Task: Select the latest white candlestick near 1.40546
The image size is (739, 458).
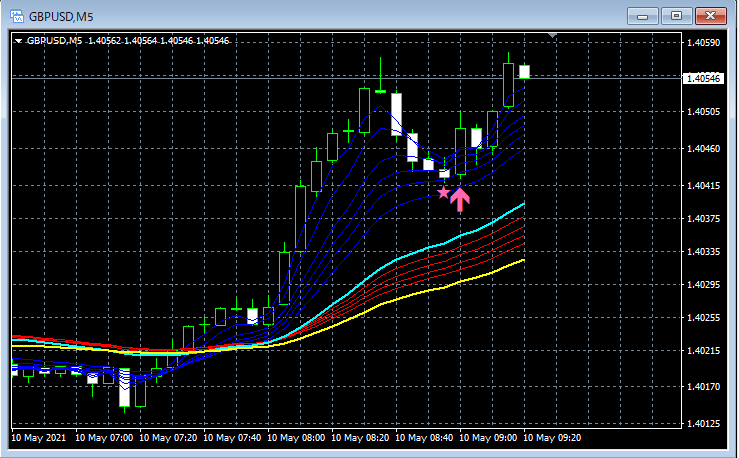Action: click(x=525, y=72)
